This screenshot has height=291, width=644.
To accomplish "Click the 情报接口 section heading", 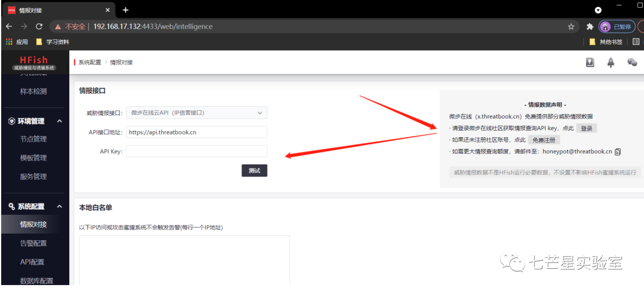I will coord(92,91).
